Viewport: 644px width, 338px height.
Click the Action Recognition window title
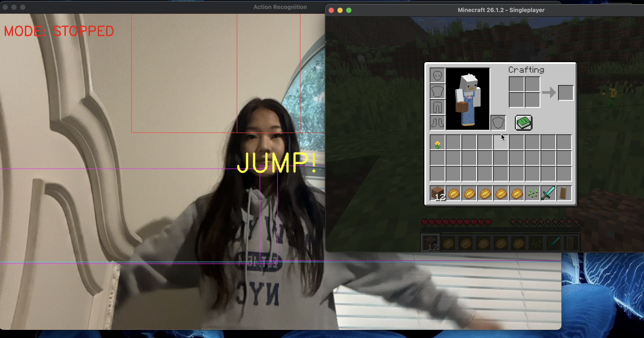tap(280, 7)
